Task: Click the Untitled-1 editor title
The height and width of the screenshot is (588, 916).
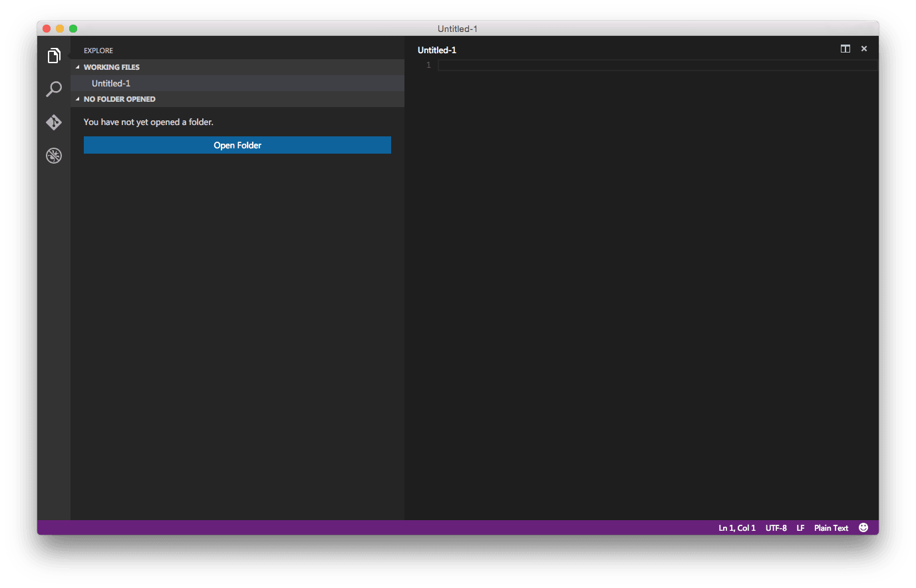Action: 437,50
